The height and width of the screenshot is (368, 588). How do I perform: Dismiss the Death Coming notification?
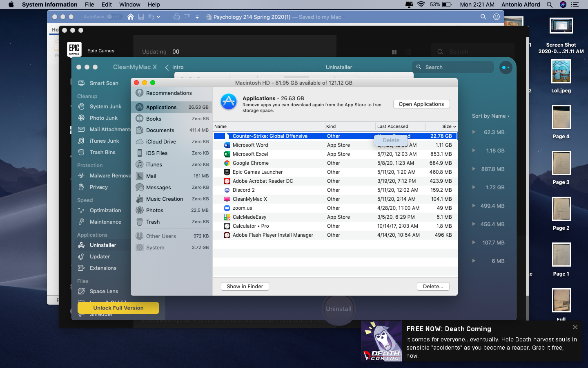(x=575, y=327)
